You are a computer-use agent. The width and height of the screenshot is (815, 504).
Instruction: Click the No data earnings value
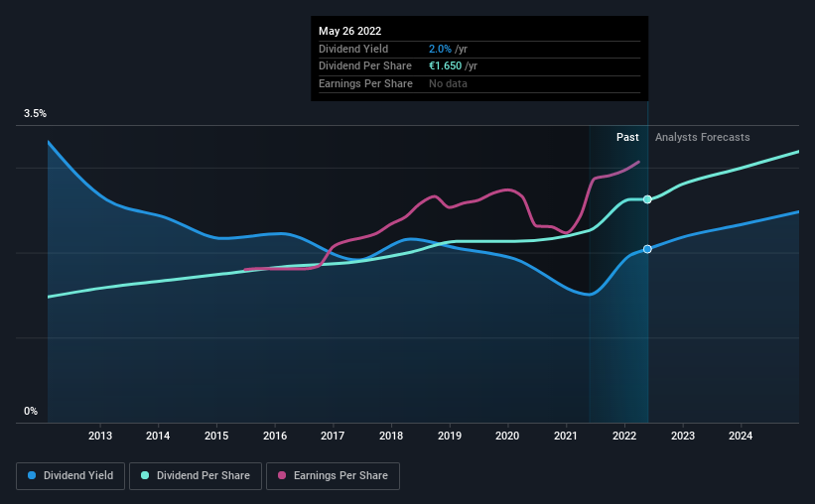(448, 83)
